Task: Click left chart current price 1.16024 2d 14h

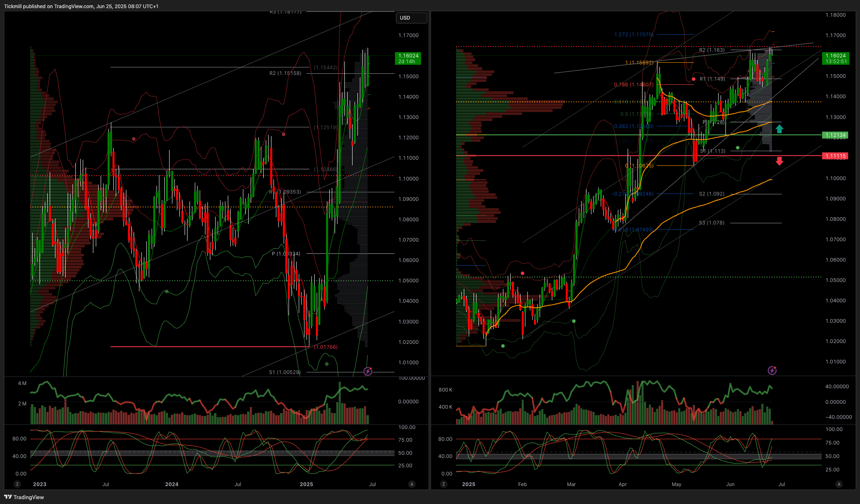Action: (x=408, y=59)
